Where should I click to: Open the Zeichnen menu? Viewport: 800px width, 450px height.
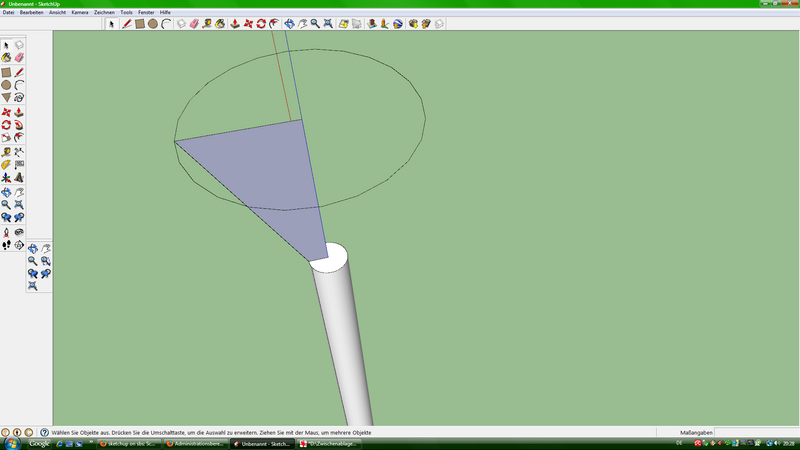pos(104,12)
